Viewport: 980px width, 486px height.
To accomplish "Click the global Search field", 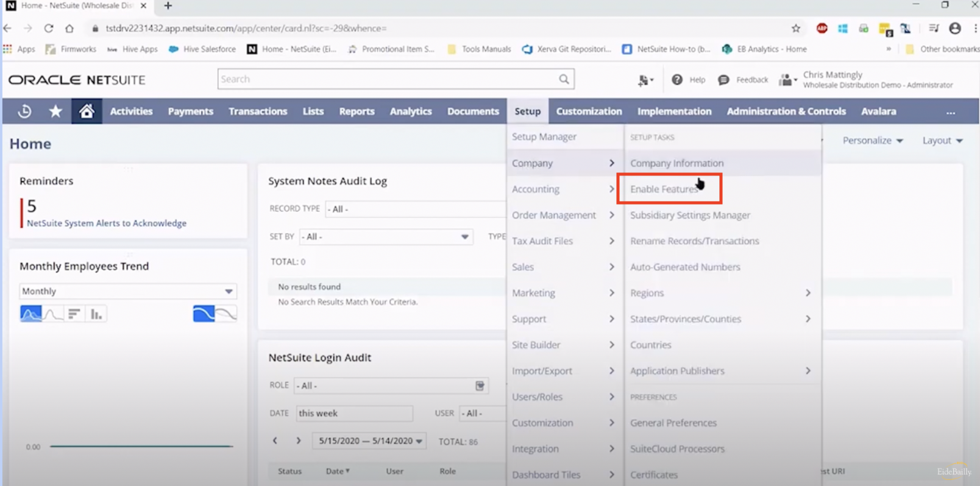I will coord(388,79).
